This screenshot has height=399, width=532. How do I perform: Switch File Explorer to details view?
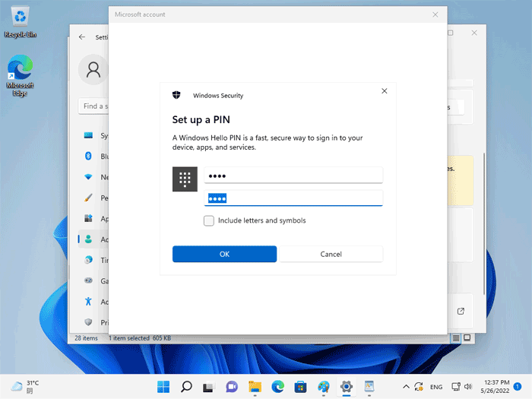456,338
